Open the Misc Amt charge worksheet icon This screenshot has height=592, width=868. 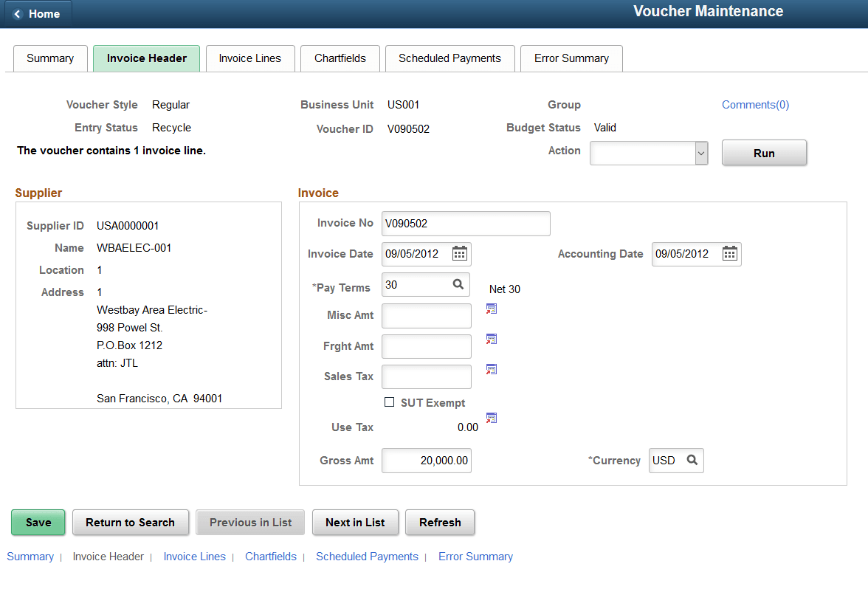pyautogui.click(x=492, y=309)
